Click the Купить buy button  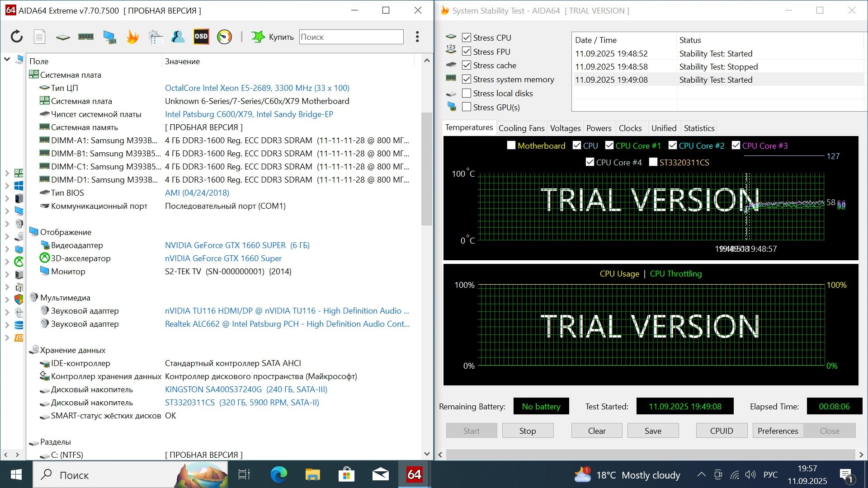point(273,37)
